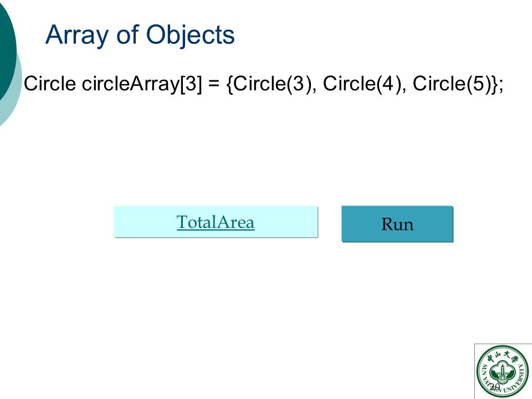Click the Circle(3) element in code
The width and height of the screenshot is (532, 399).
click(273, 84)
